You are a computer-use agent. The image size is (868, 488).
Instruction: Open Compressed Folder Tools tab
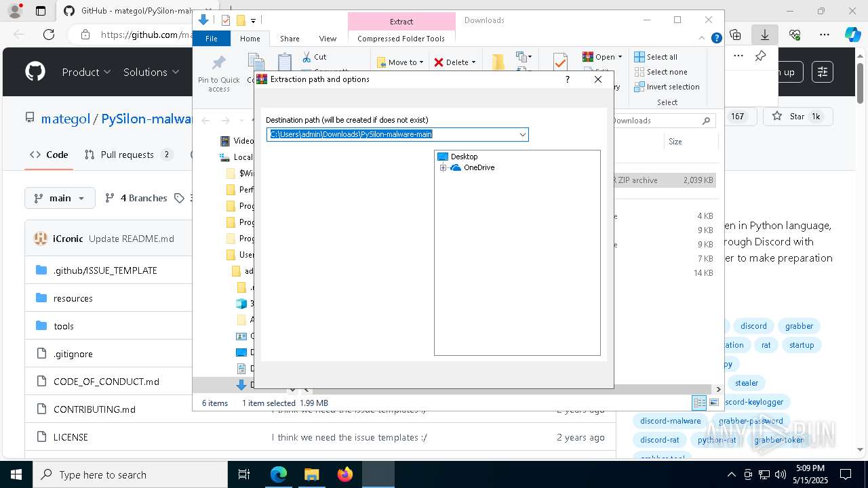[x=401, y=39]
